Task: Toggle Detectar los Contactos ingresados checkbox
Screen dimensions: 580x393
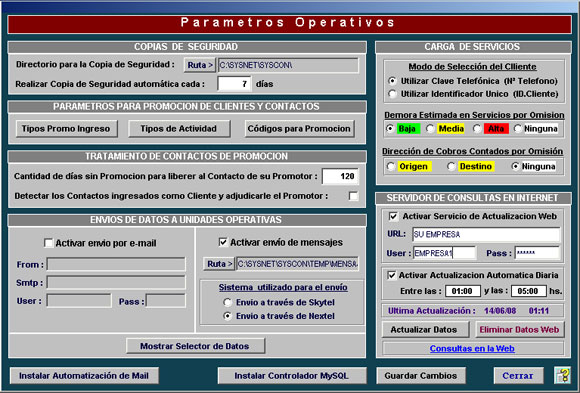Action: click(x=353, y=196)
